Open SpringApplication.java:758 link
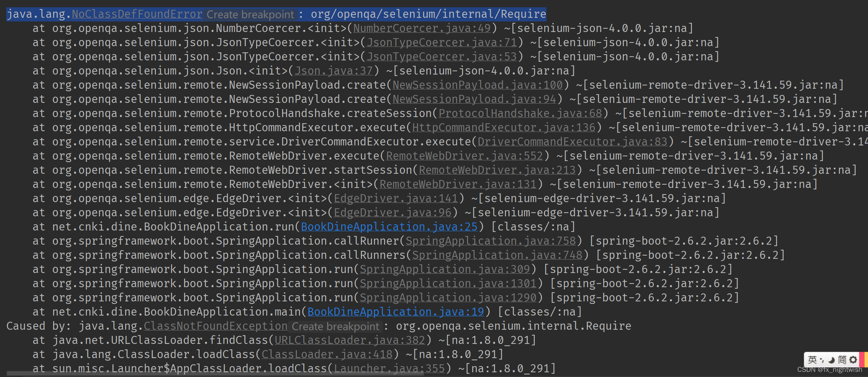 [491, 241]
